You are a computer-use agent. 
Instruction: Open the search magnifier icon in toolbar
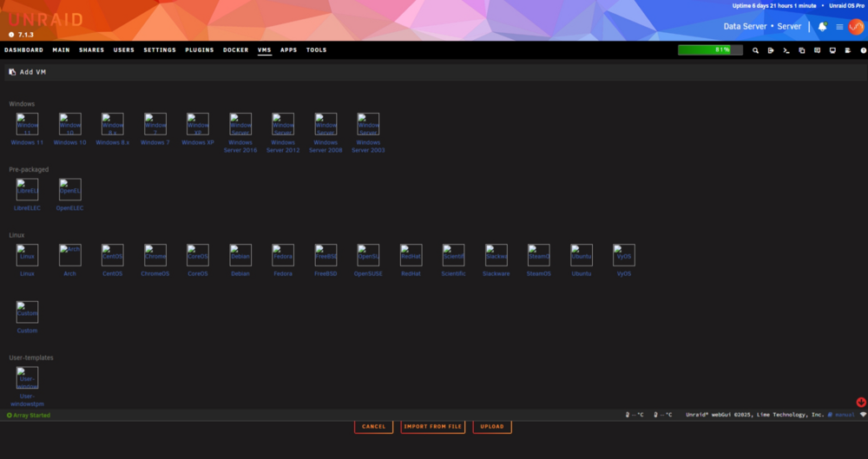[755, 50]
